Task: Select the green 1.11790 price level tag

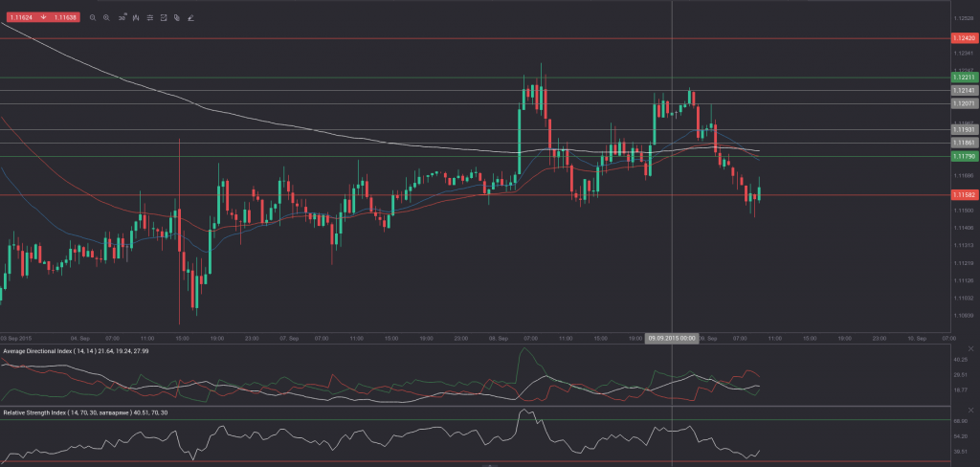Action: [964, 155]
